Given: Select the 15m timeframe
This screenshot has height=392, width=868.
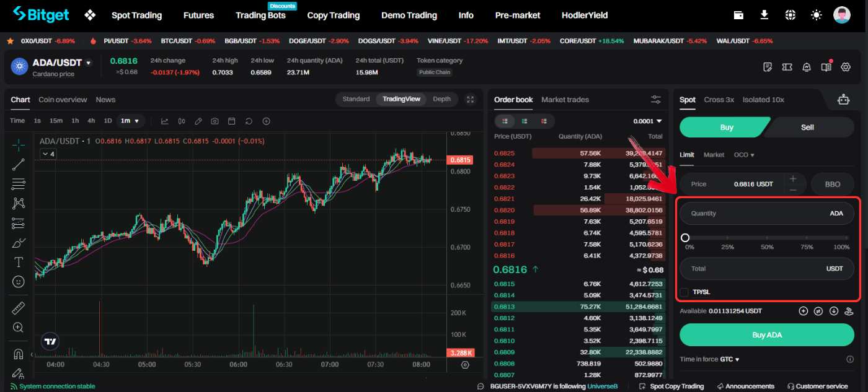Looking at the screenshot, I should click(56, 121).
